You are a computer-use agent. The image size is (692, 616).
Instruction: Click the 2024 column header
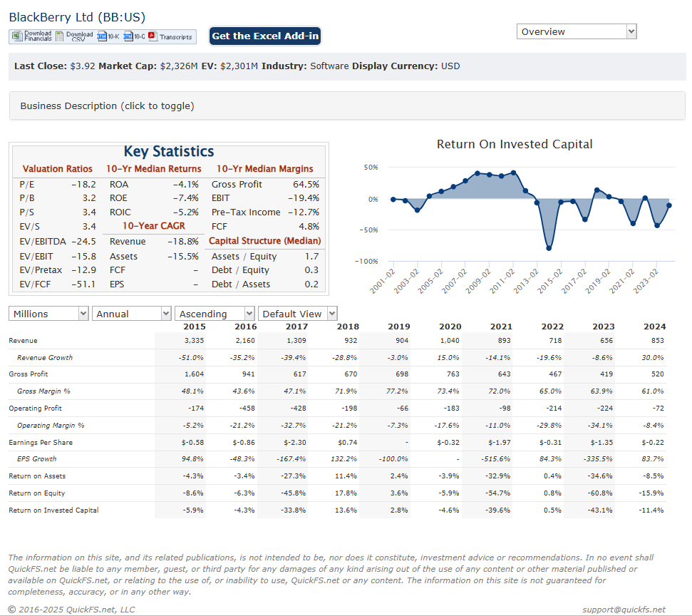click(654, 327)
